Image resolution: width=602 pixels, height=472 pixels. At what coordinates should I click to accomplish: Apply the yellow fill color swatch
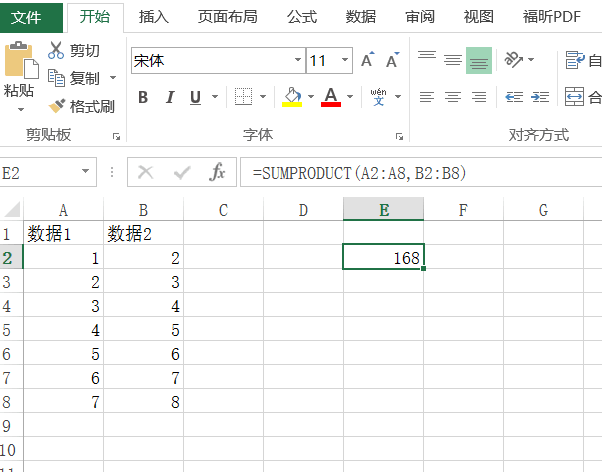(x=292, y=97)
